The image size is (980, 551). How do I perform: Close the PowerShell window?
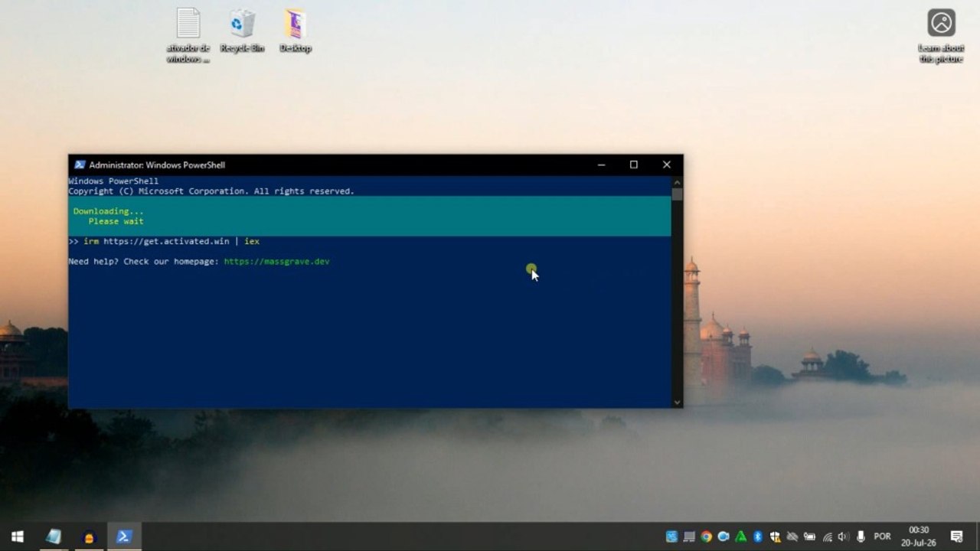666,165
